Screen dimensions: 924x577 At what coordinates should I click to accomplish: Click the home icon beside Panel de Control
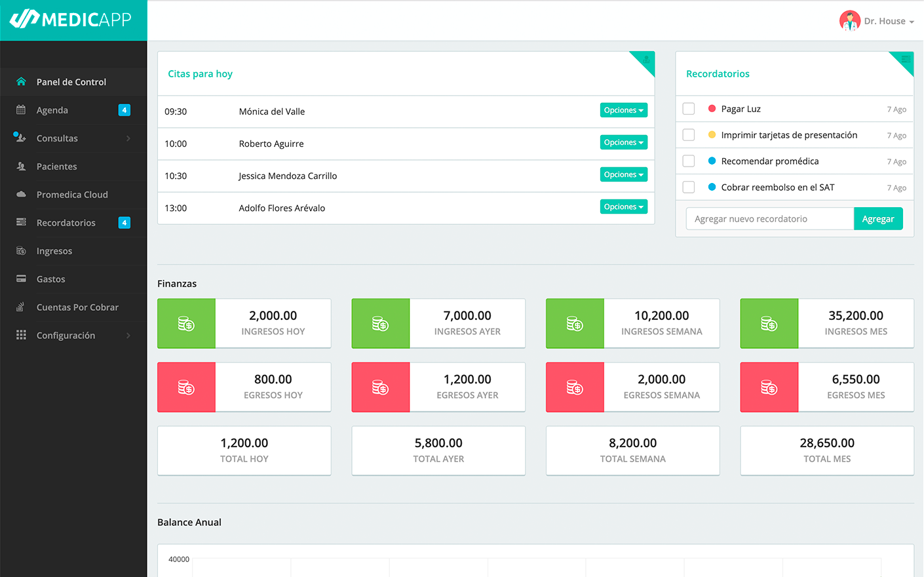(x=21, y=82)
